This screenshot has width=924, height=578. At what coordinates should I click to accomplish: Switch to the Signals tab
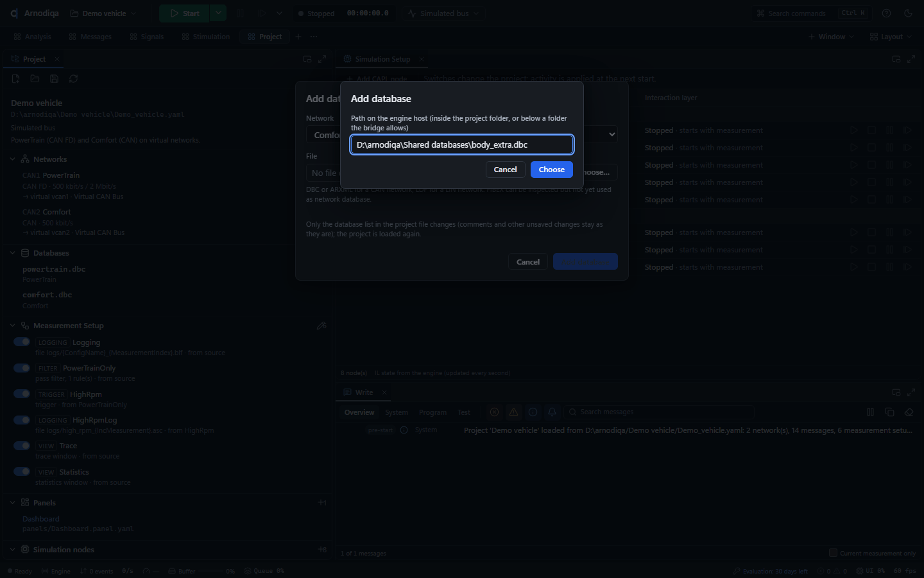[x=146, y=37]
